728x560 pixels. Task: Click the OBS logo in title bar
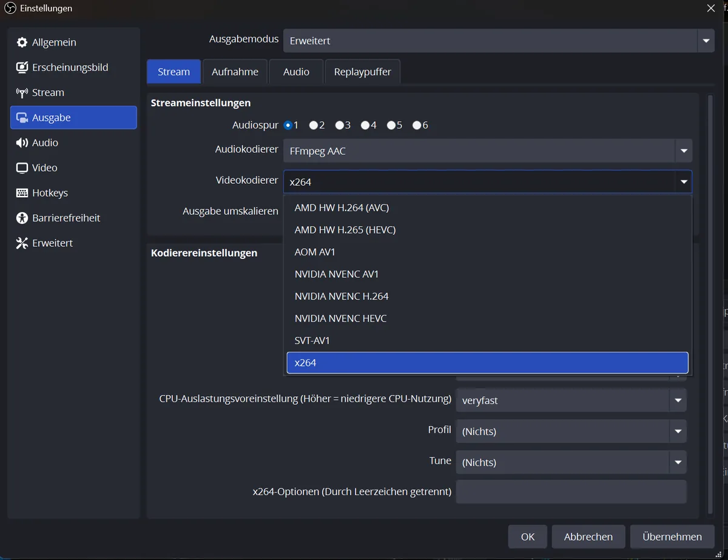pos(10,8)
